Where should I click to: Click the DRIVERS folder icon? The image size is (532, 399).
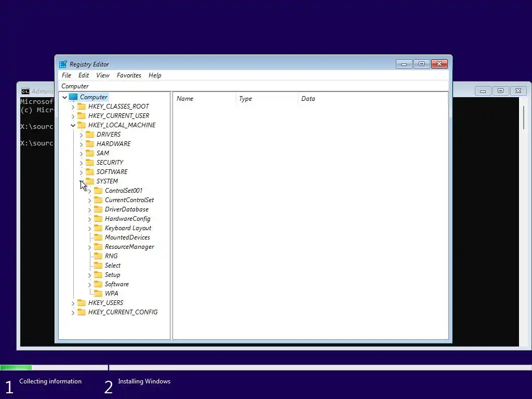[90, 135]
